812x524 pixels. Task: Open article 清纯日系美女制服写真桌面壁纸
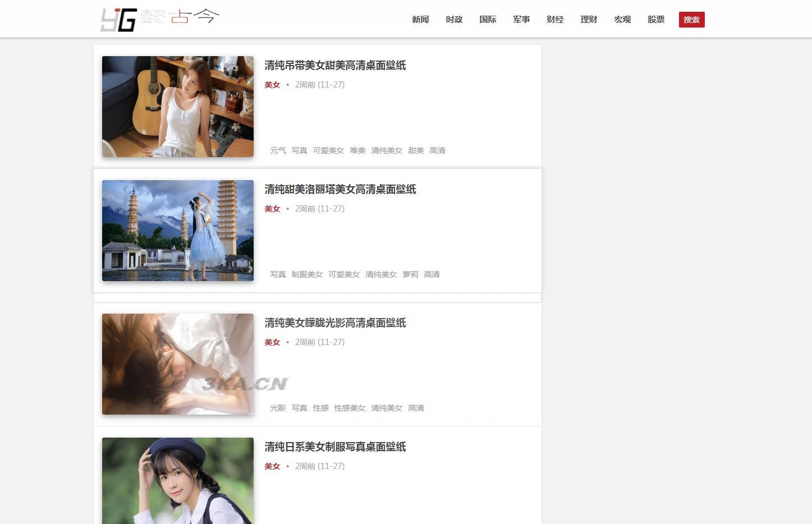point(335,447)
